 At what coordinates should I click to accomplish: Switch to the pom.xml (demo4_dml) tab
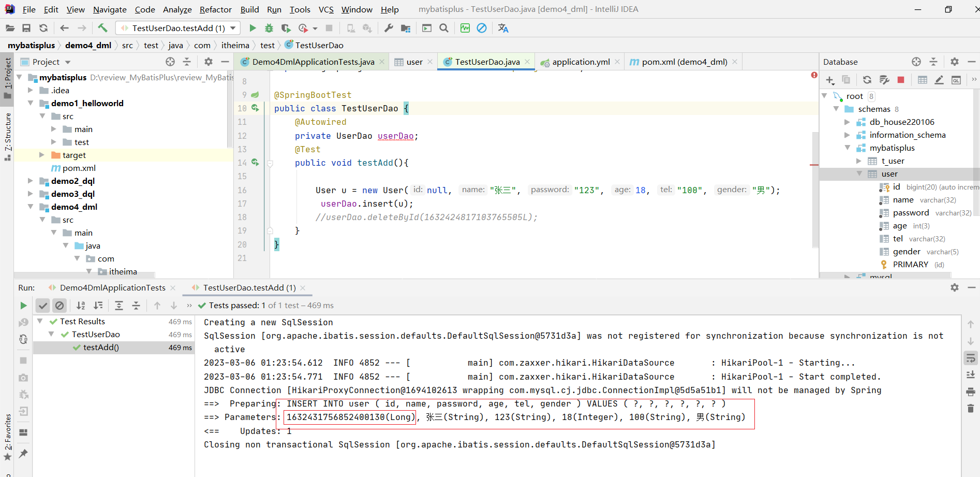click(x=684, y=62)
